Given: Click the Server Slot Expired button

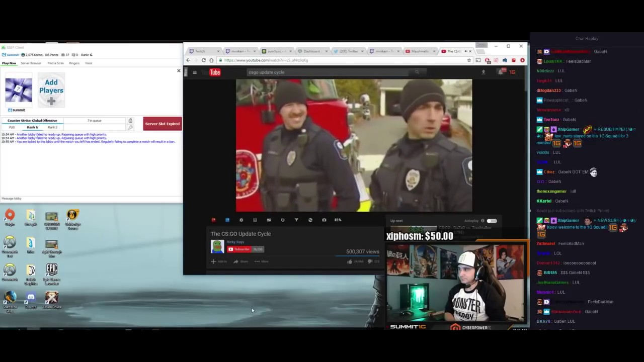Looking at the screenshot, I should pos(162,124).
